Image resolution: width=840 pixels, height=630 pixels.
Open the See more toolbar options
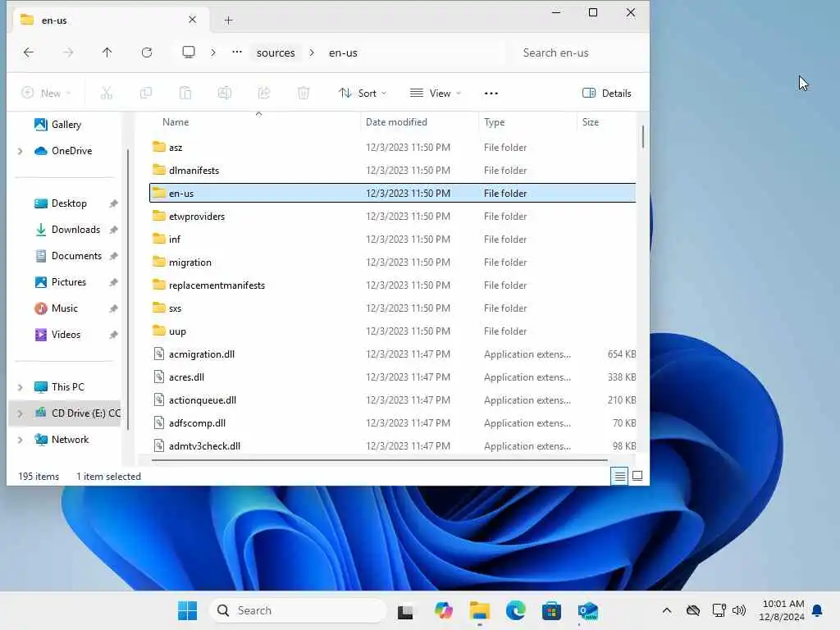491,94
